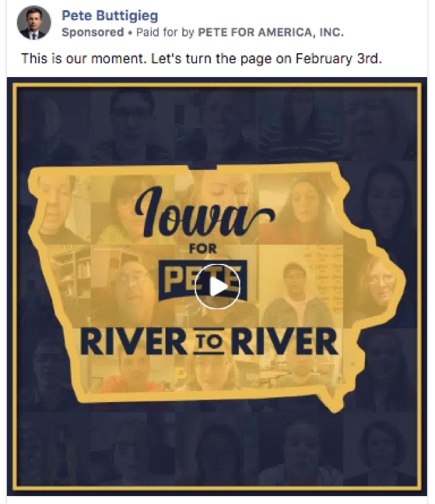435x504 pixels.
Task: Visit the Pete Buttigieg page name link
Action: pos(110,16)
